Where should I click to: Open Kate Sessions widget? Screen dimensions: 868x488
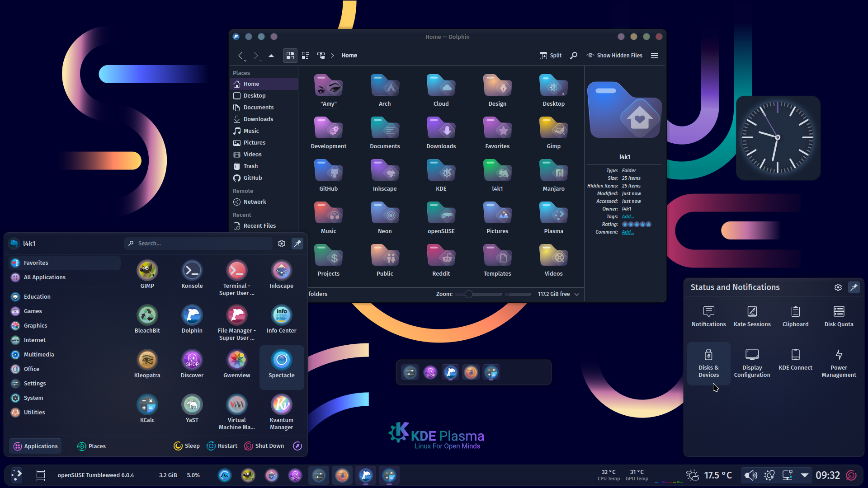752,316
